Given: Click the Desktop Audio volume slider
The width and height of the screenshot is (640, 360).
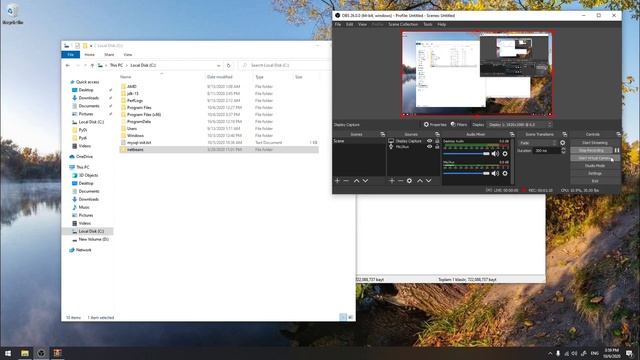Looking at the screenshot, I should (467, 153).
